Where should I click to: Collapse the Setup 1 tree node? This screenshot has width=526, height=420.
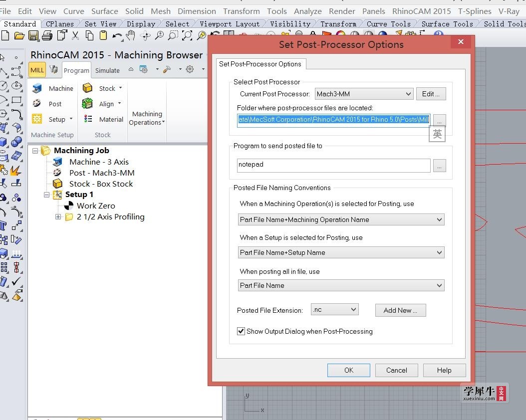point(46,195)
